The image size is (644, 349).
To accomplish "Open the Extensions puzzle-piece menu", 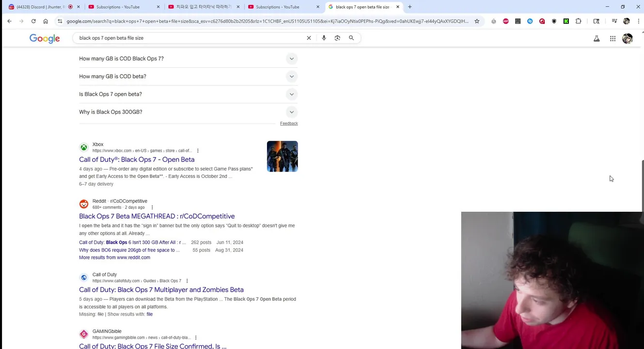I will pyautogui.click(x=578, y=21).
